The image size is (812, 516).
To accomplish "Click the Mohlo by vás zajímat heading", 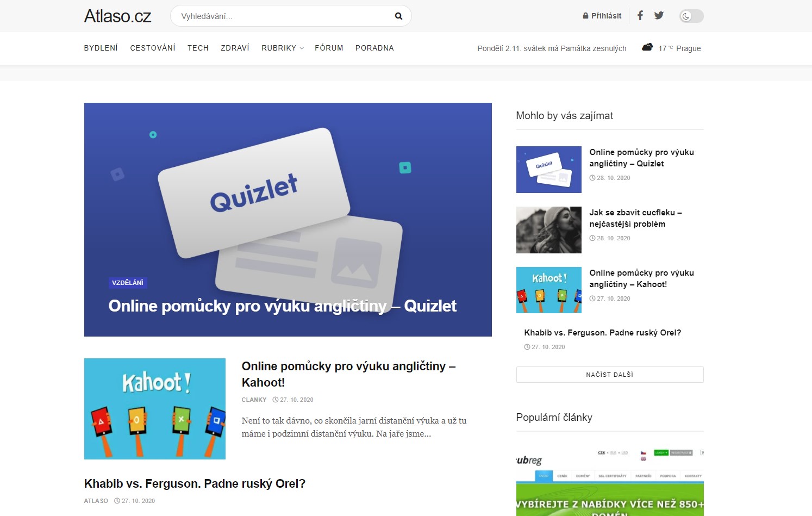I will click(564, 116).
